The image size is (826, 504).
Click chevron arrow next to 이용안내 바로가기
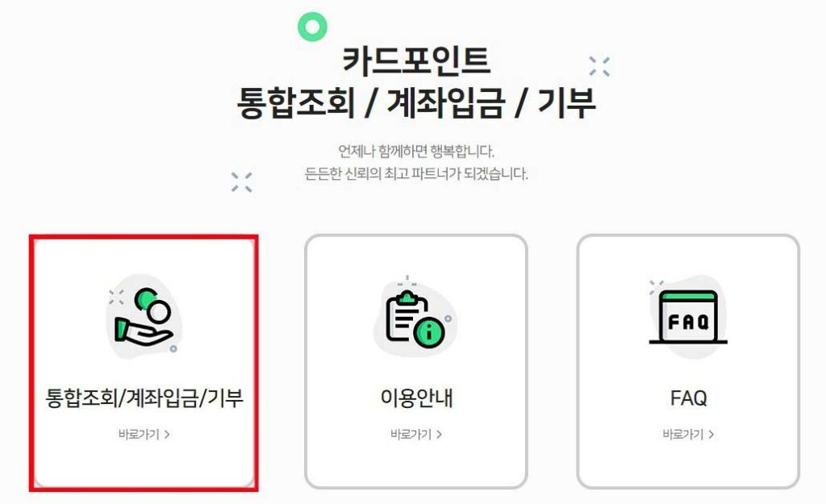tap(440, 435)
